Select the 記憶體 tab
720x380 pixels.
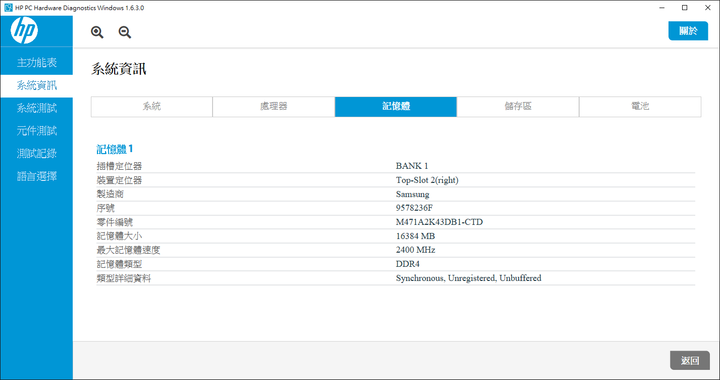click(x=396, y=106)
